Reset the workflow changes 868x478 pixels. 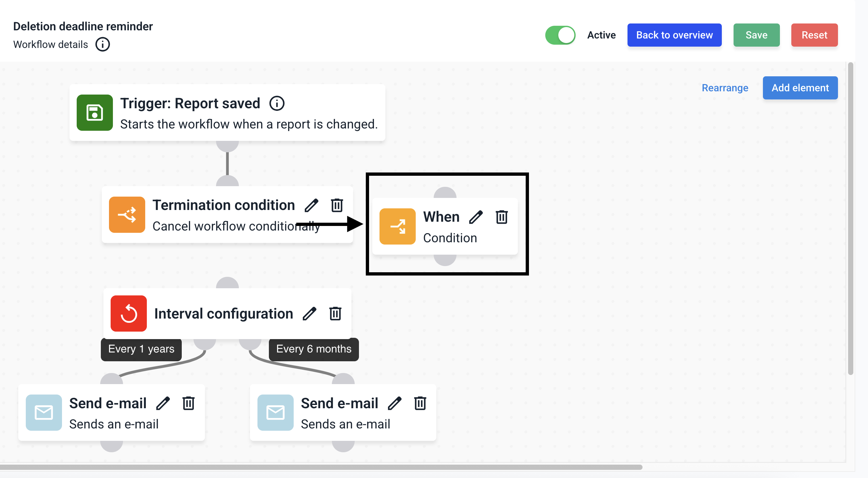[814, 35]
